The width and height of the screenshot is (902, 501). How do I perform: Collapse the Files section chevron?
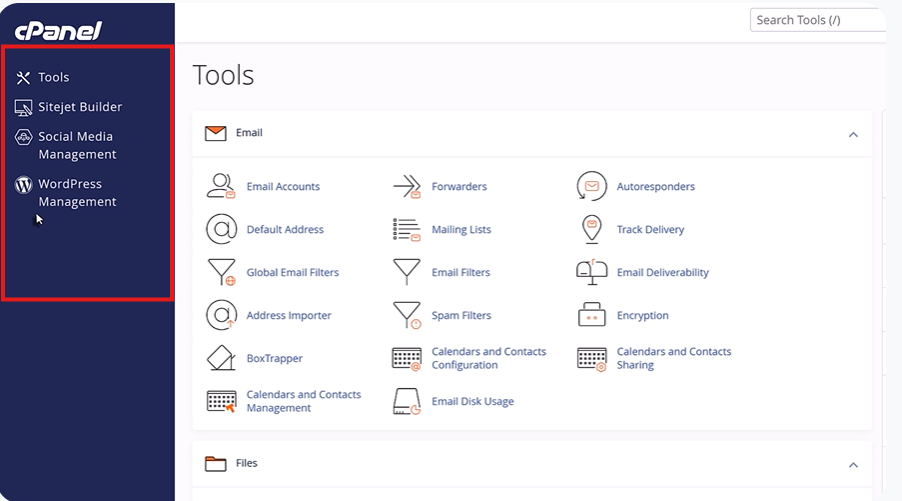point(853,465)
